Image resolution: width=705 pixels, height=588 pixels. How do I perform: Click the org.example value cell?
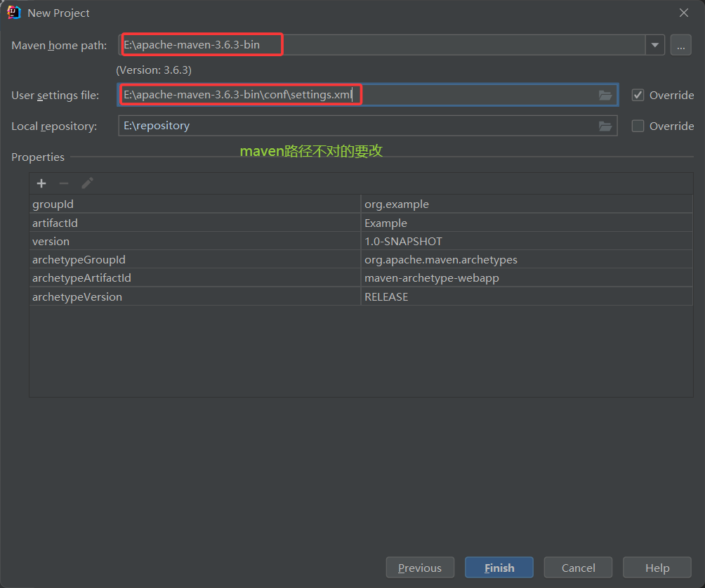pyautogui.click(x=527, y=204)
